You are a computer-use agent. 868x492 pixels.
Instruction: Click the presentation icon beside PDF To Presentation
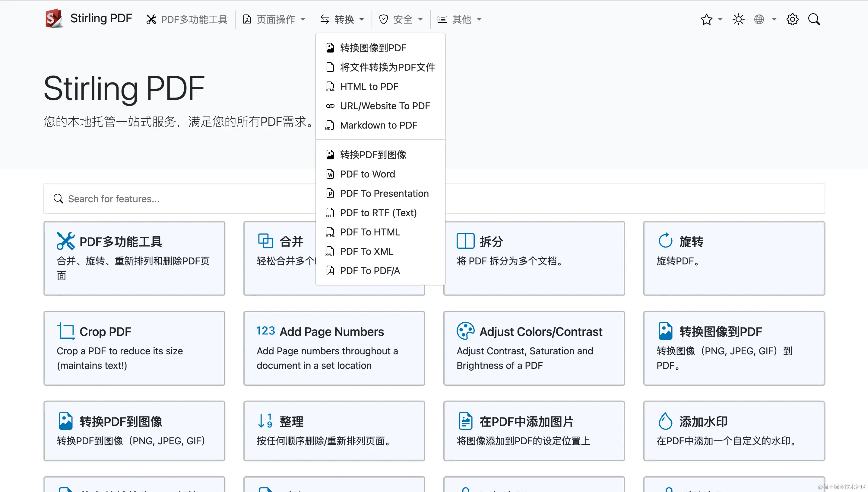tap(330, 193)
